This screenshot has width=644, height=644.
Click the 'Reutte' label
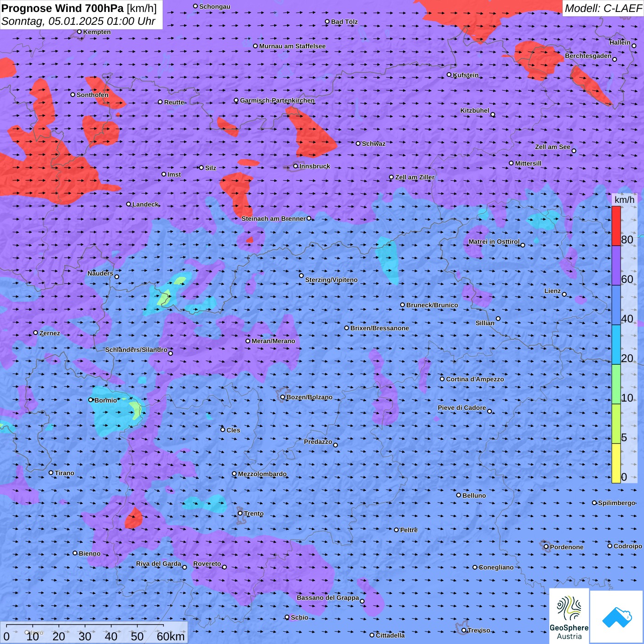coord(174,102)
